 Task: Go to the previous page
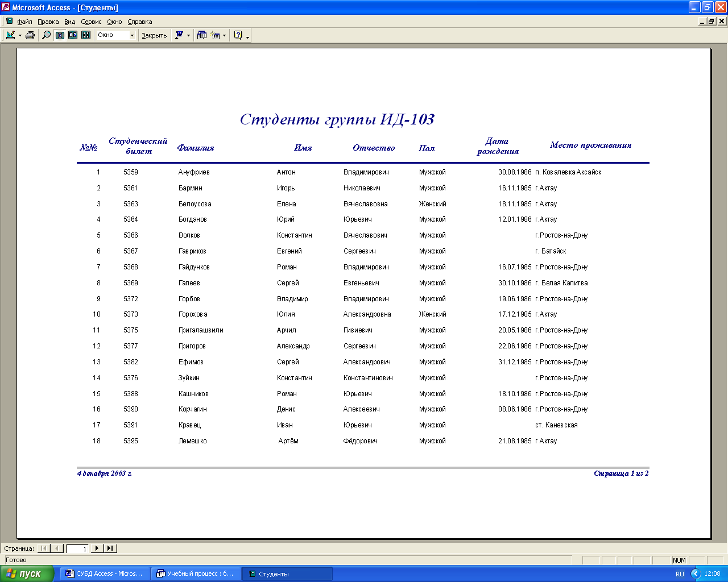click(x=57, y=548)
